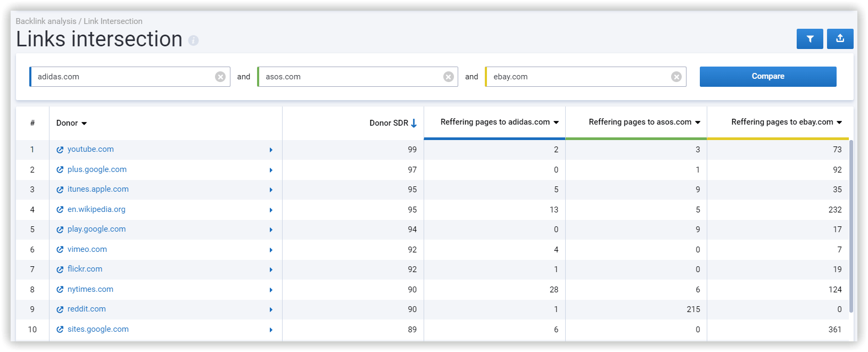Click the export upload icon
This screenshot has width=868, height=352.
[x=840, y=39]
